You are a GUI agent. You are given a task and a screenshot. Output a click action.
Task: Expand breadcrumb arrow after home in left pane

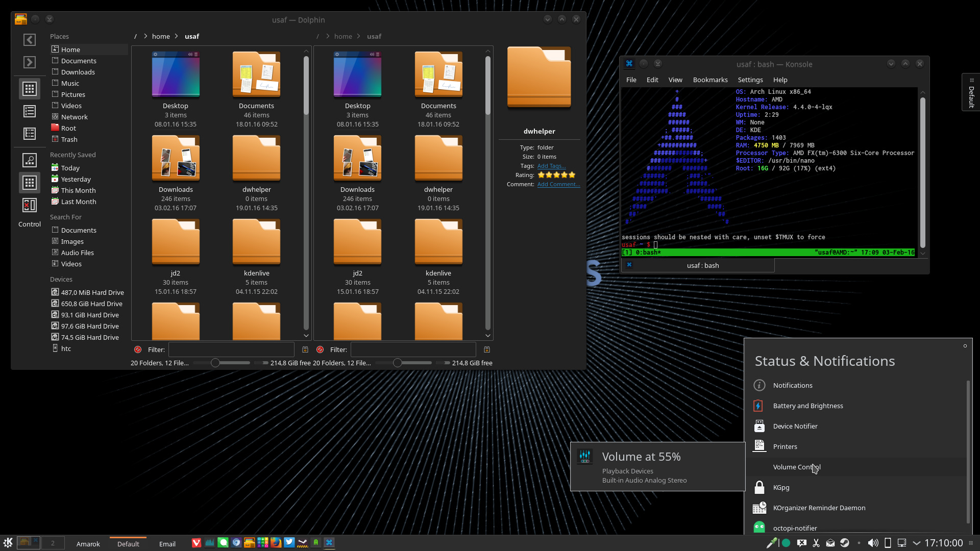pos(177,36)
